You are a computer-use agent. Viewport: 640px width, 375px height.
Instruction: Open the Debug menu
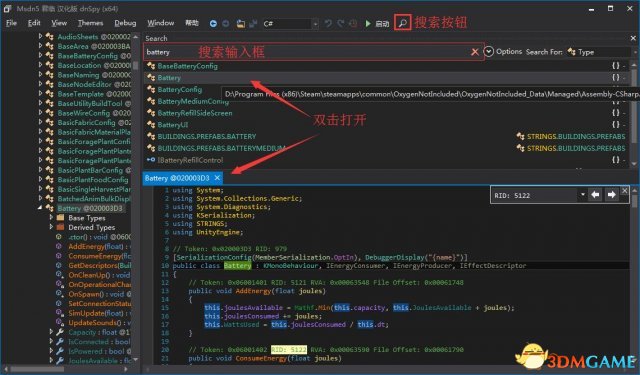coord(125,23)
